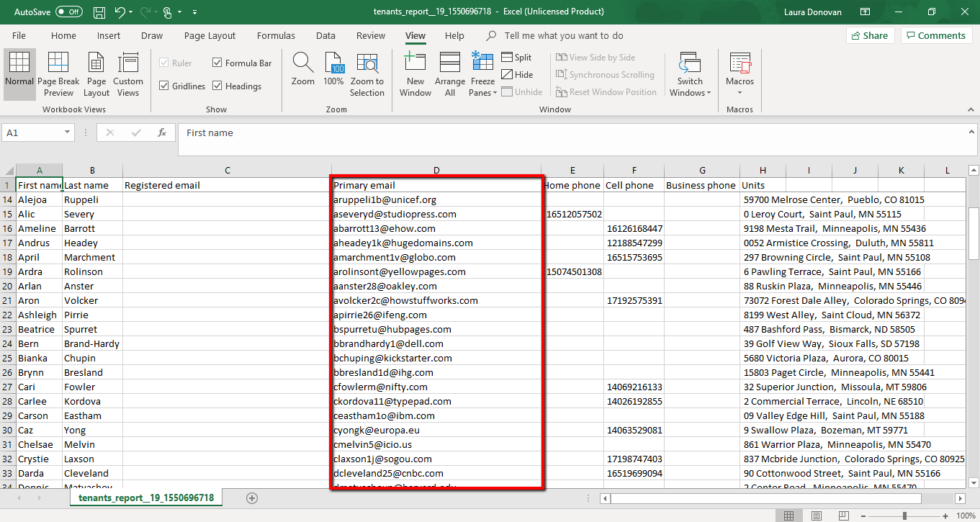Image resolution: width=980 pixels, height=522 pixels.
Task: Expand the Name Box dropdown arrow
Action: [68, 132]
